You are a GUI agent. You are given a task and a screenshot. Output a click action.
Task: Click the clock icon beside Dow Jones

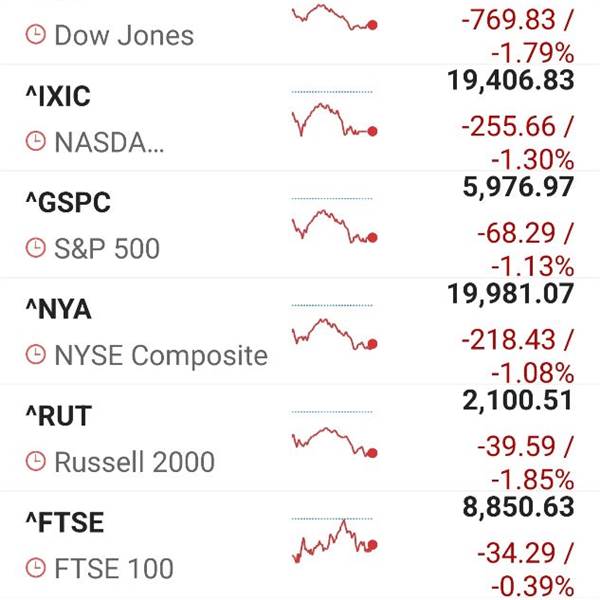click(x=36, y=34)
